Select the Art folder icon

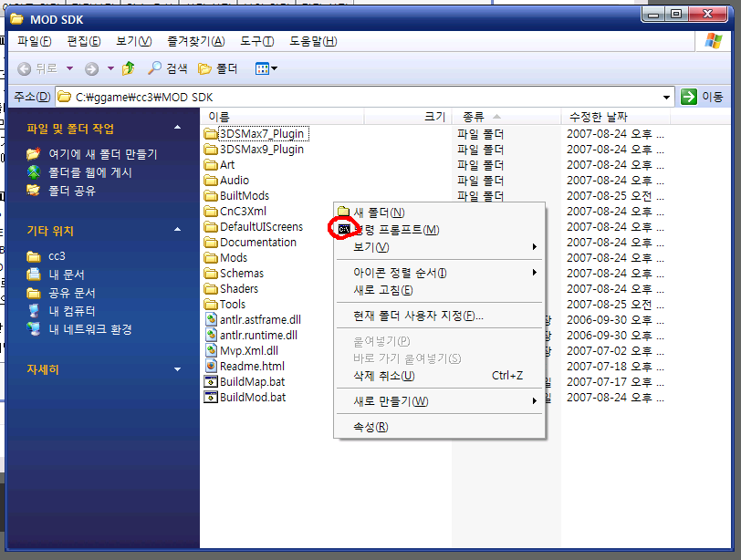point(211,165)
